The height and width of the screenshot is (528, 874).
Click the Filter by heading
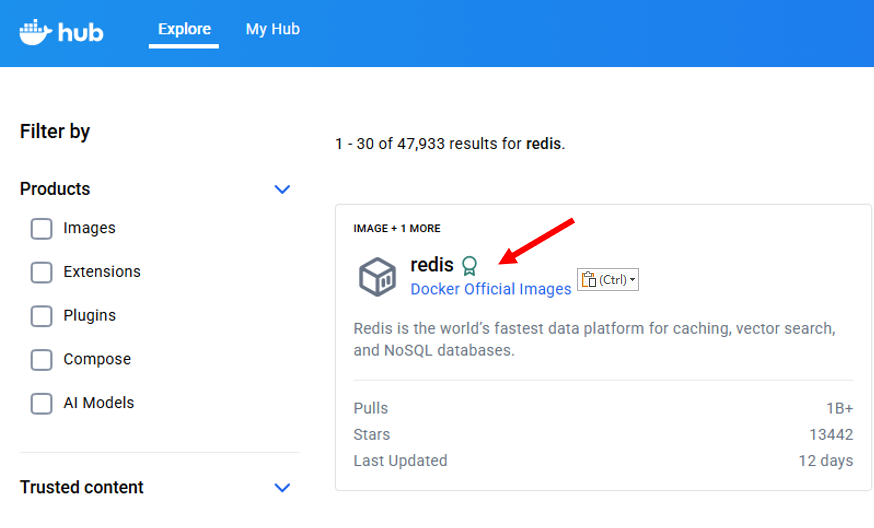pos(55,132)
